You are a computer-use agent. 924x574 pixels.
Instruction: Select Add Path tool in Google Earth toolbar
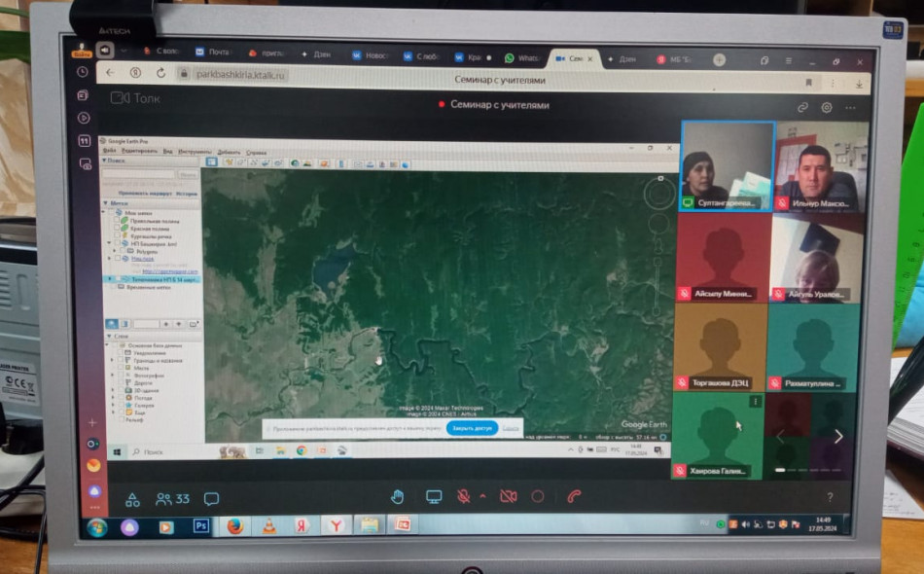coord(254,162)
